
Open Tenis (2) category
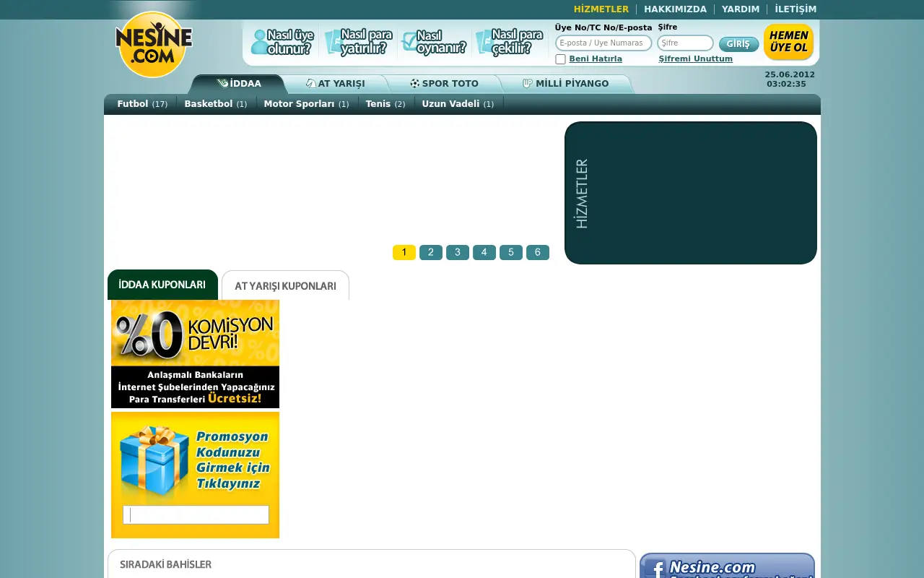(x=385, y=104)
